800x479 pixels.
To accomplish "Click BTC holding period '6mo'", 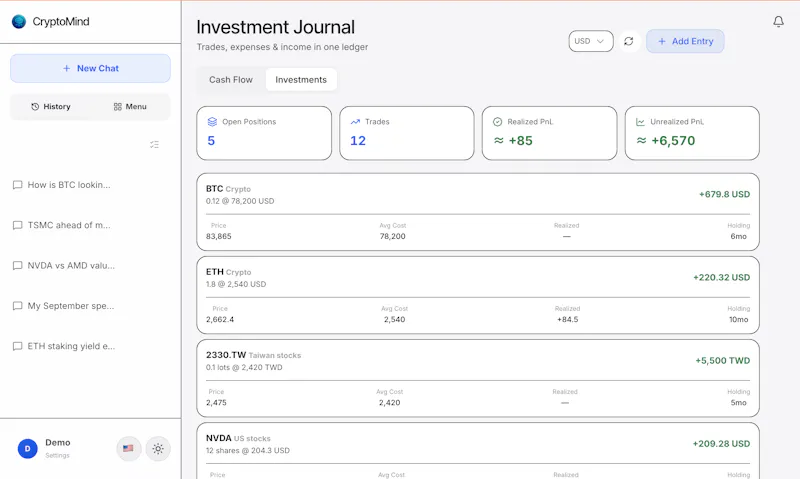I will [x=738, y=236].
